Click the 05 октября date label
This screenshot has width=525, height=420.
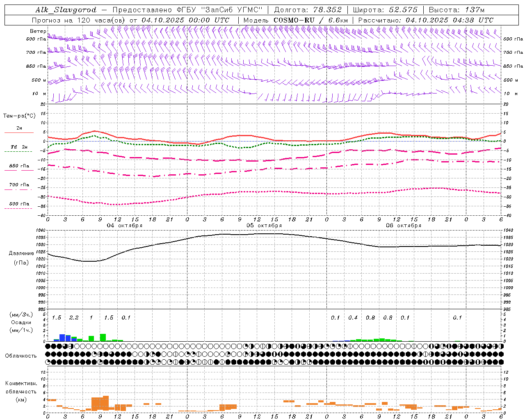[264, 225]
